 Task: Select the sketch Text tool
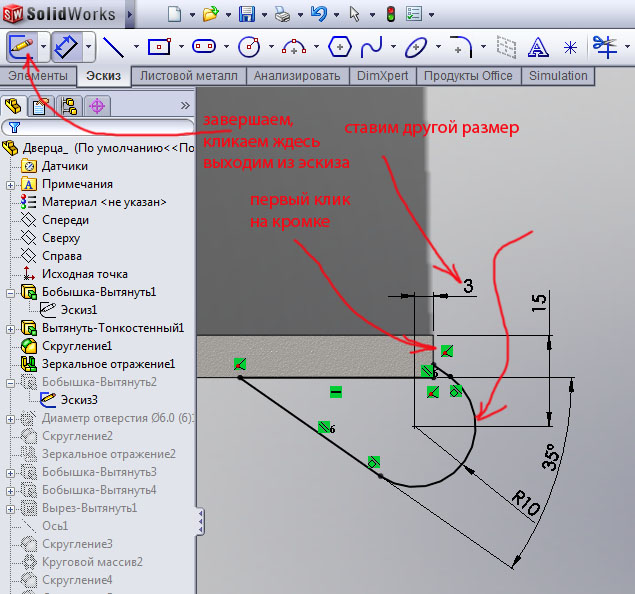538,46
